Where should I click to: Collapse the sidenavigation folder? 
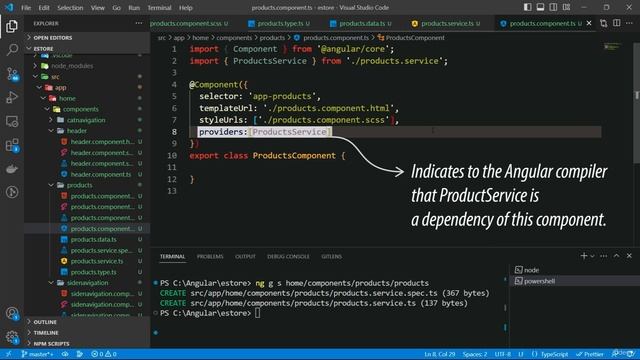87,283
